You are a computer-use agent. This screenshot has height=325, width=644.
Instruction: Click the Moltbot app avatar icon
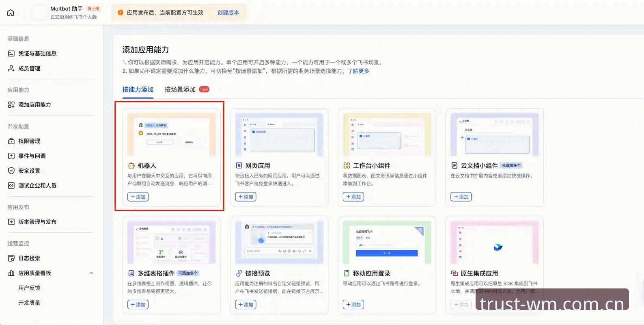[39, 13]
